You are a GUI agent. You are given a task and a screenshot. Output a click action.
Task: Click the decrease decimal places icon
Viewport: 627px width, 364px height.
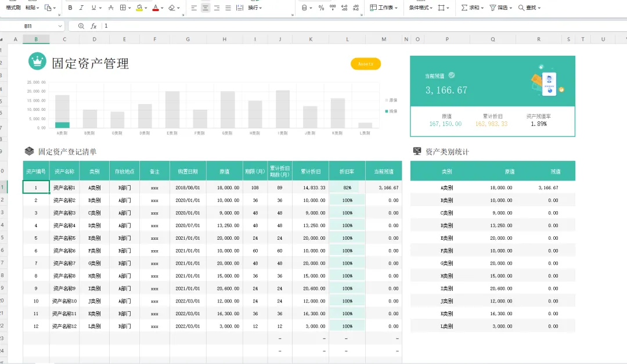(356, 8)
